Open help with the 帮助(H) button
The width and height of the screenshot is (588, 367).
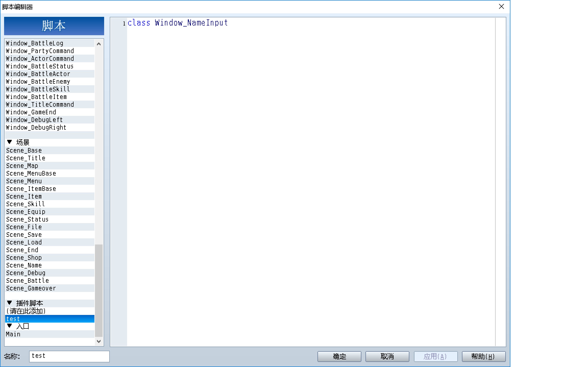483,356
